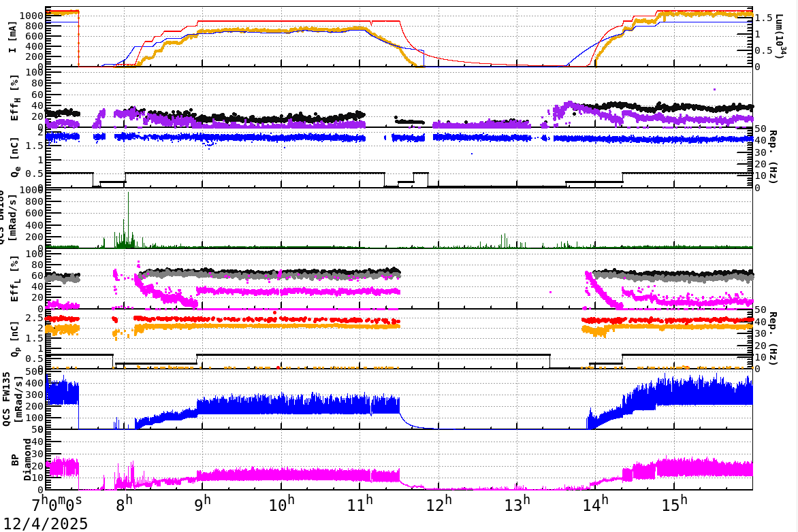This screenshot has height=532, width=798.
Task: Click the 12/4/2025 date text
Action: 44,523
